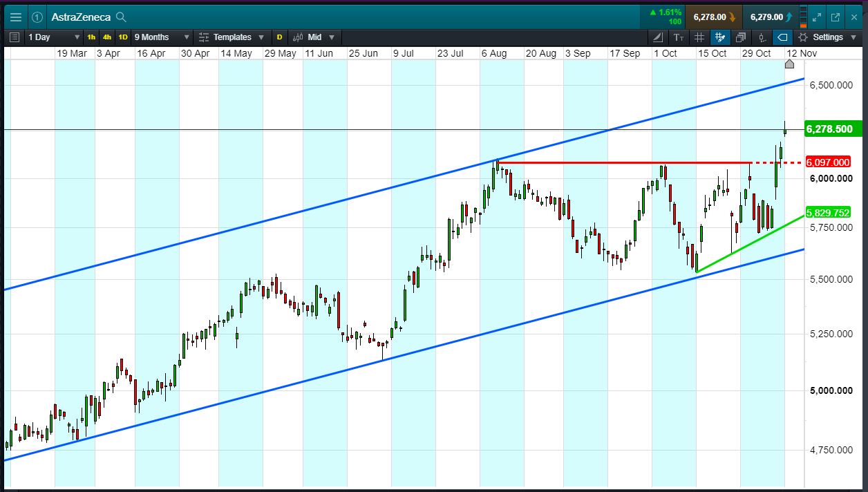
Task: Click the red 6,097.000 level label
Action: click(828, 162)
